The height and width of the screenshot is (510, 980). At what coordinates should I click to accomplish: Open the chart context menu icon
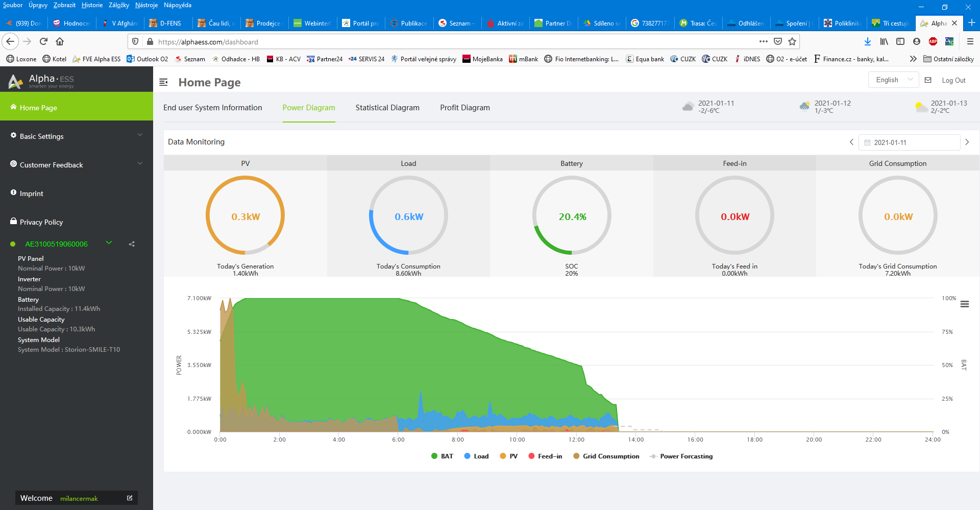click(964, 304)
